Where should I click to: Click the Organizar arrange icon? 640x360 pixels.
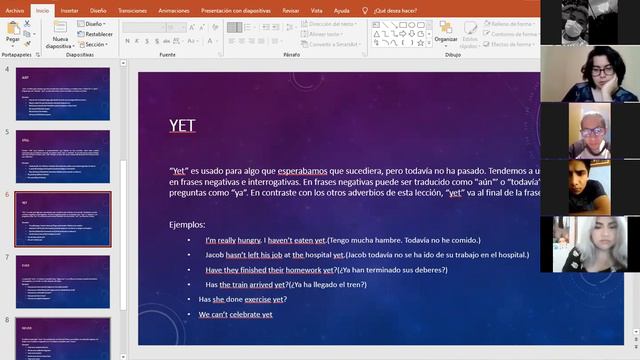(446, 28)
